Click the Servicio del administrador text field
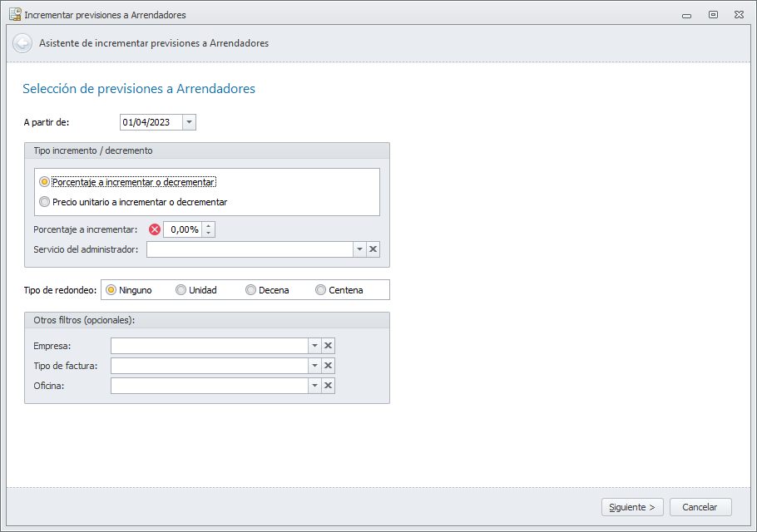757x532 pixels. (250, 249)
